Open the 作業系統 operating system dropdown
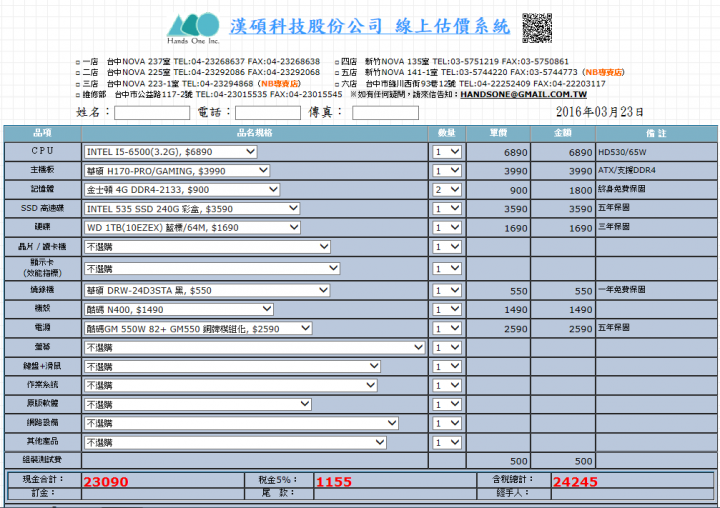The height and width of the screenshot is (508, 720). (x=231, y=385)
